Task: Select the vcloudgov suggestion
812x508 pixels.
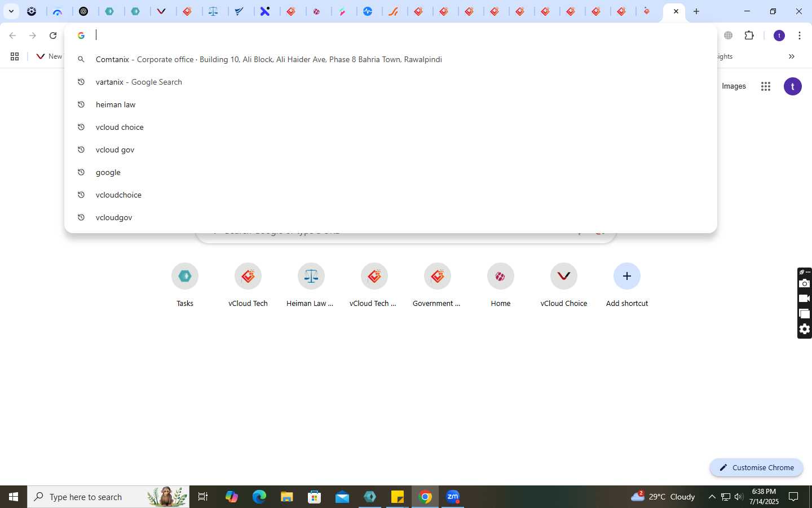Action: tap(391, 217)
